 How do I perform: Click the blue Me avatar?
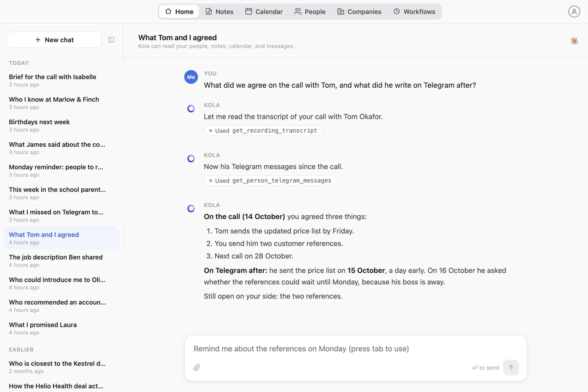[191, 77]
